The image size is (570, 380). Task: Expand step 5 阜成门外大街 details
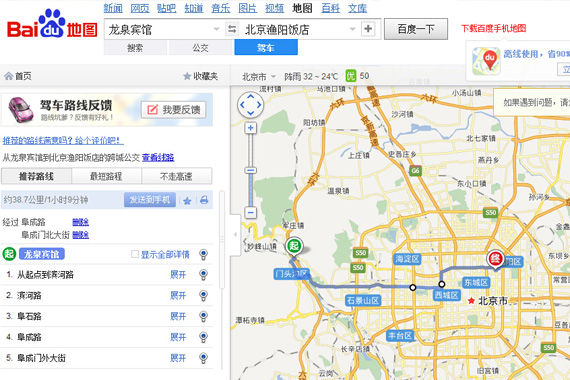[178, 358]
